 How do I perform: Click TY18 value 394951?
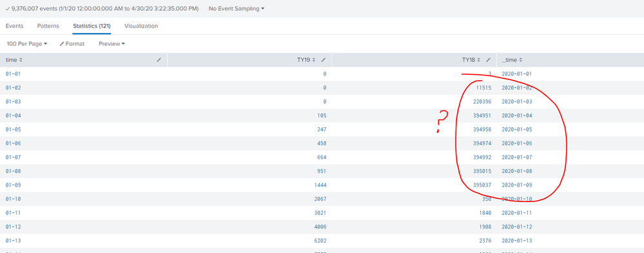point(483,116)
